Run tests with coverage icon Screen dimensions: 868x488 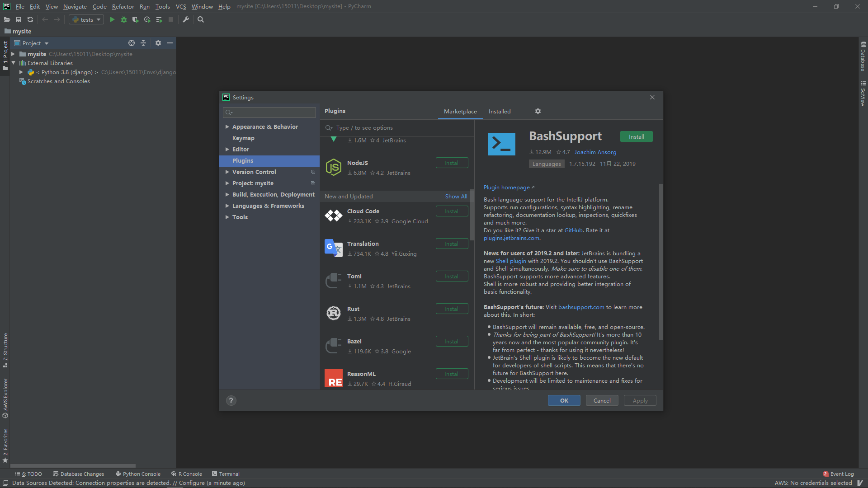tap(135, 19)
